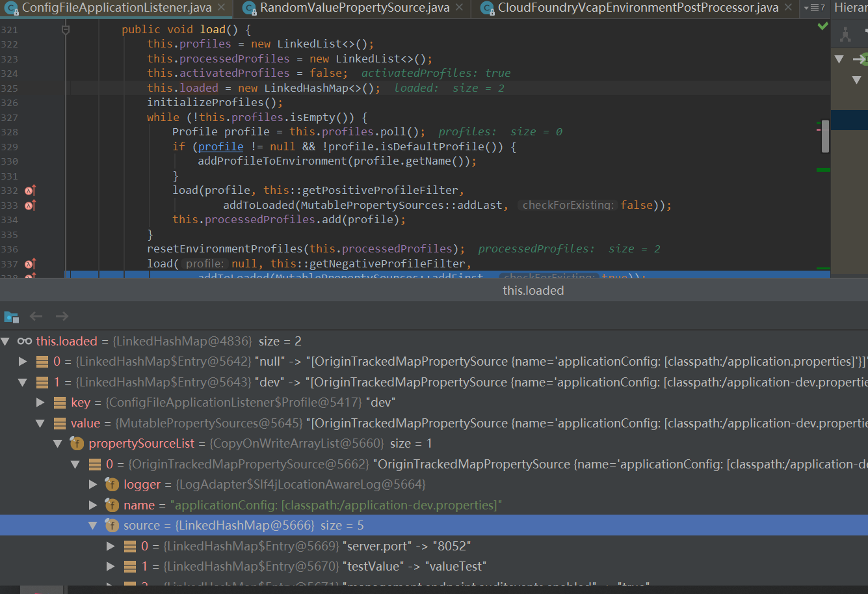The height and width of the screenshot is (594, 868).
Task: Click the icon beside the key row
Action: 59,403
